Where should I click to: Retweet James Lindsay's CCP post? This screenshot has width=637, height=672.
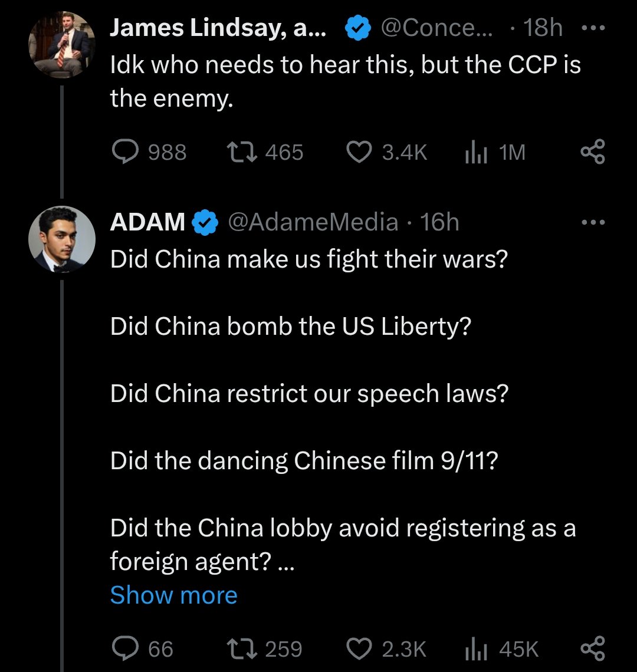tap(242, 152)
